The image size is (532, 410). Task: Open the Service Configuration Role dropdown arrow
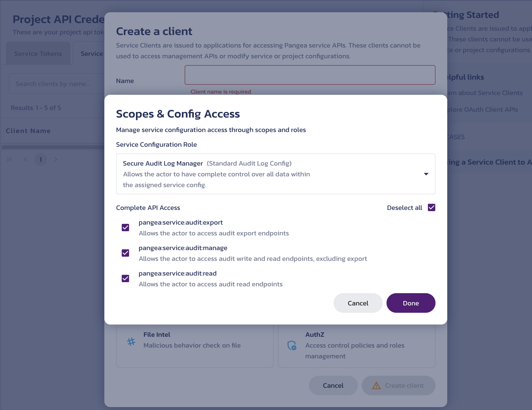pyautogui.click(x=426, y=174)
